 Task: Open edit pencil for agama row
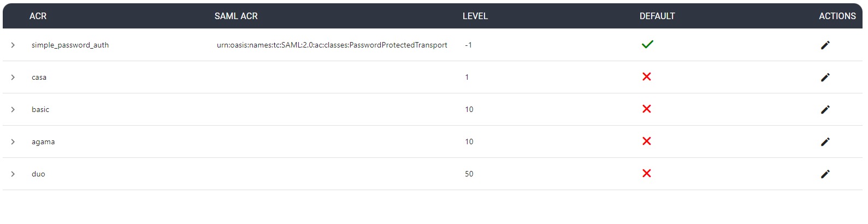click(x=825, y=142)
